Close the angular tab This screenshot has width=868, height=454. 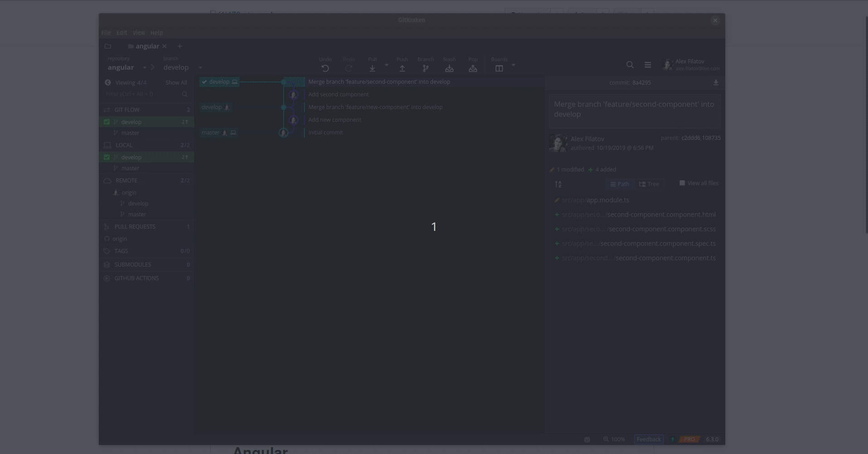click(x=164, y=46)
